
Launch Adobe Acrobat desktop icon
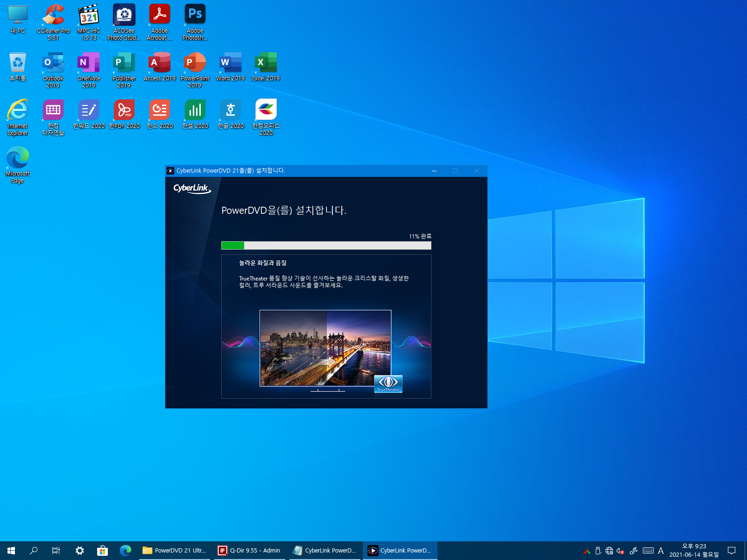coord(160,22)
